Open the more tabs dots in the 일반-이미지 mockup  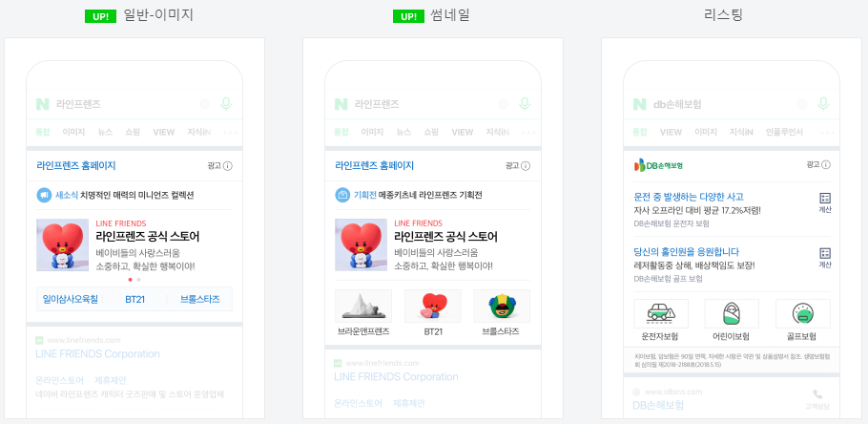tap(230, 133)
